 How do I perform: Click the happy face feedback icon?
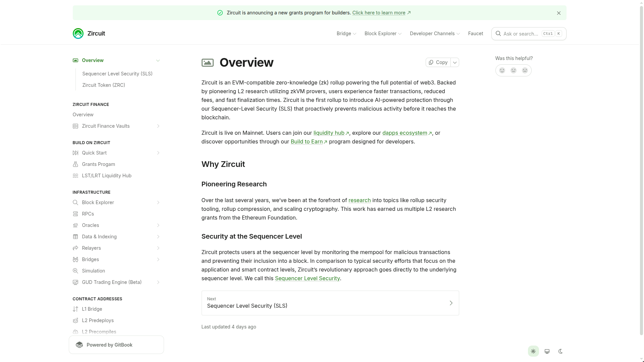(x=502, y=70)
